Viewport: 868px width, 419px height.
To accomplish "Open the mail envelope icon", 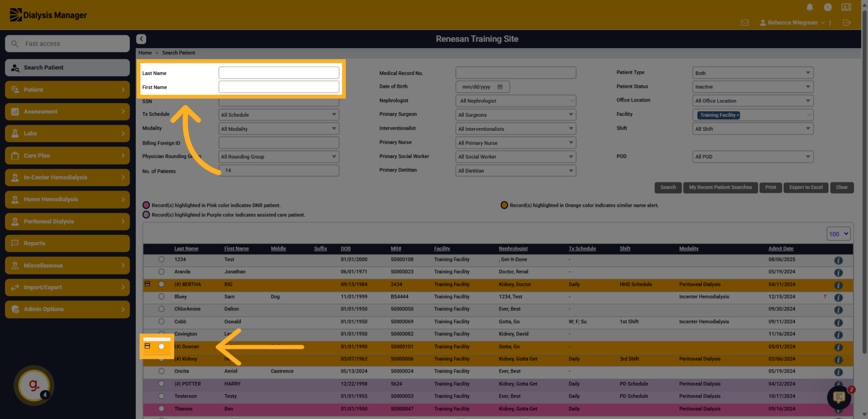I will 745,23.
